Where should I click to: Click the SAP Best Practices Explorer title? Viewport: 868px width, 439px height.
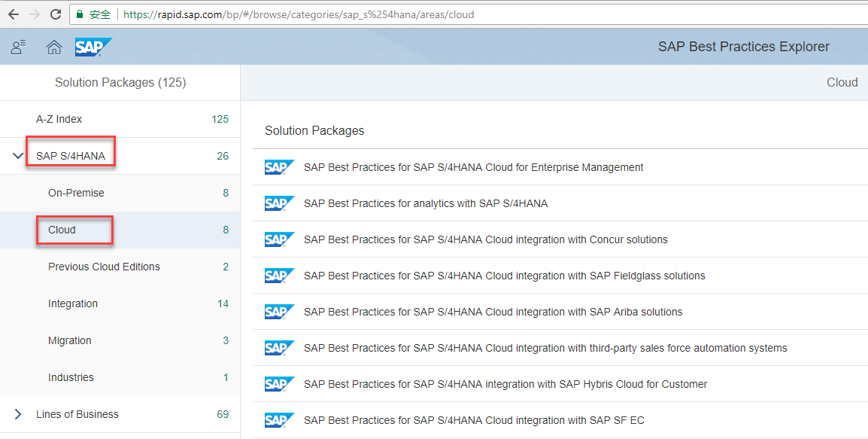point(743,47)
